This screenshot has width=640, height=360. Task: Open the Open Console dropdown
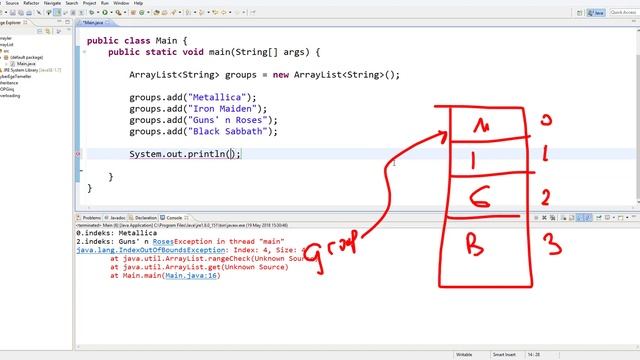click(627, 218)
